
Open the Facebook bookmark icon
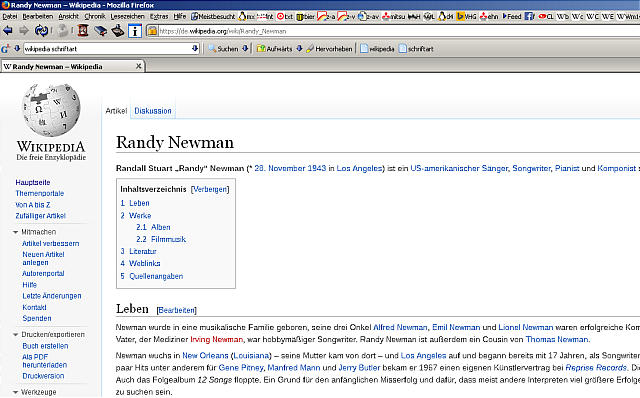coord(529,16)
